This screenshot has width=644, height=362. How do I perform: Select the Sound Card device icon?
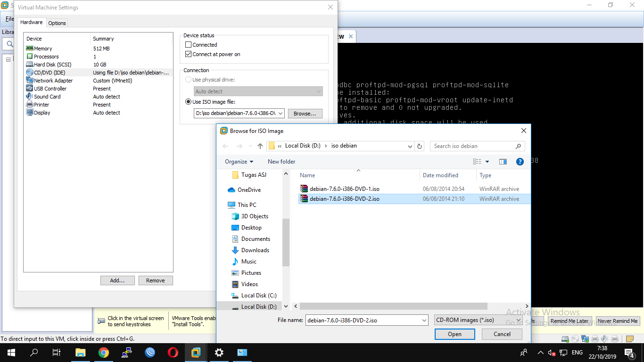click(30, 97)
